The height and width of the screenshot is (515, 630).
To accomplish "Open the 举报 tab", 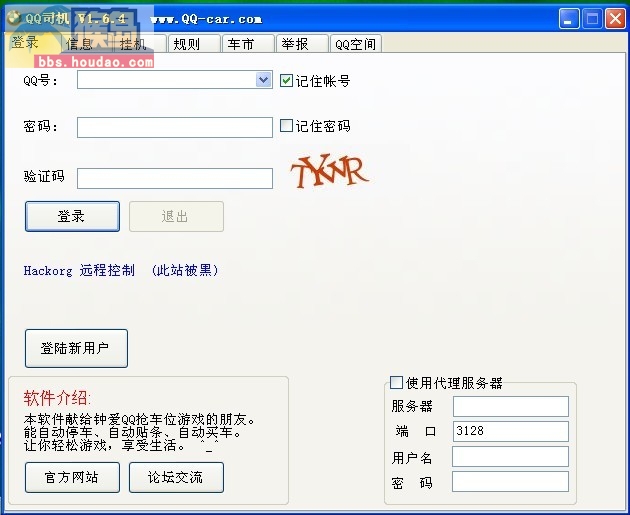I will (302, 43).
